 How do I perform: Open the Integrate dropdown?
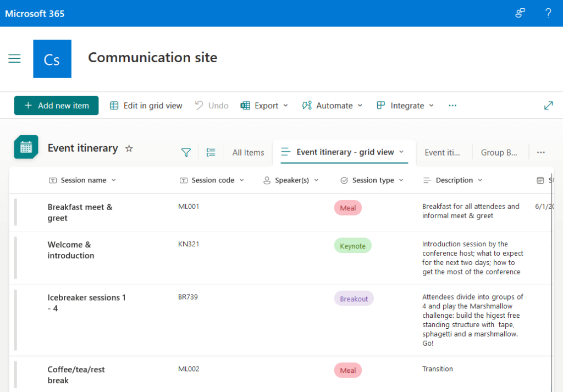pos(405,106)
